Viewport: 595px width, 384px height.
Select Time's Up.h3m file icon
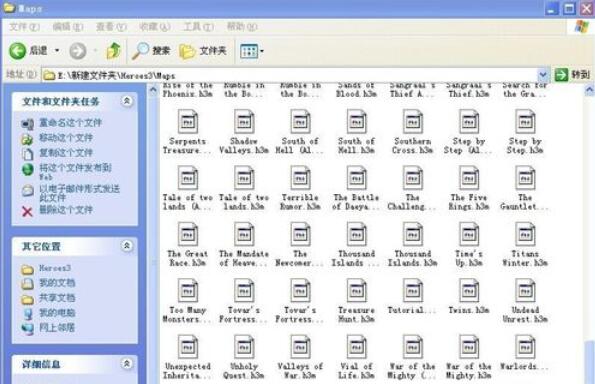(469, 234)
